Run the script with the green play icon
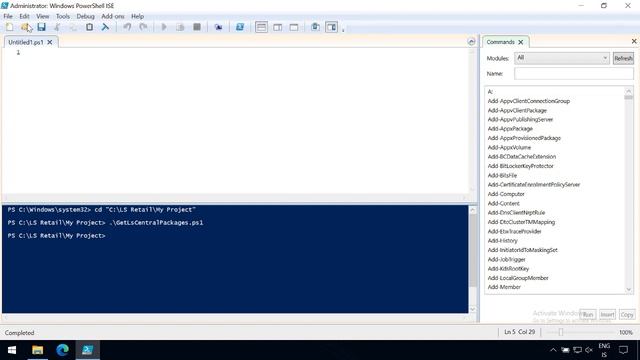 pos(164,27)
